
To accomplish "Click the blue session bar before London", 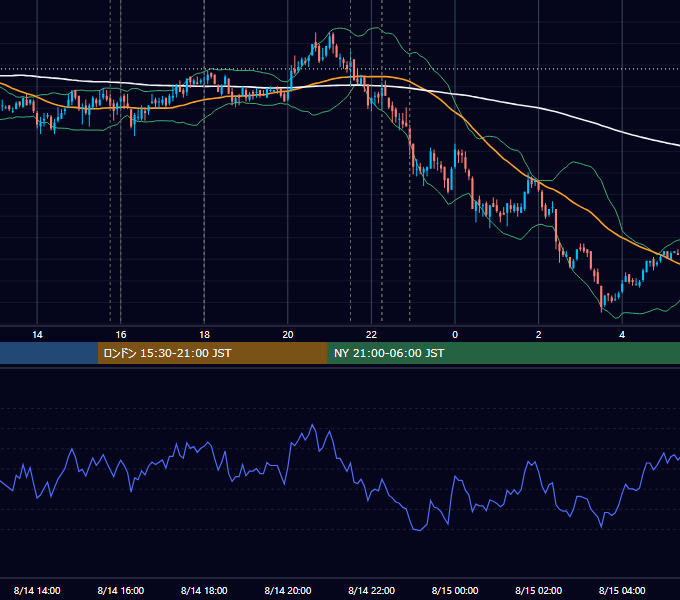I will click(x=49, y=353).
